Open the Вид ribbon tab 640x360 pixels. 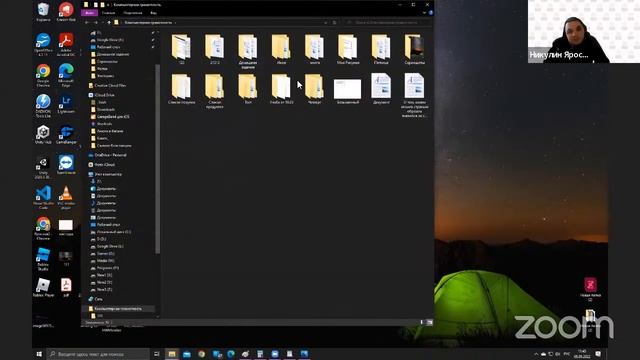point(153,13)
